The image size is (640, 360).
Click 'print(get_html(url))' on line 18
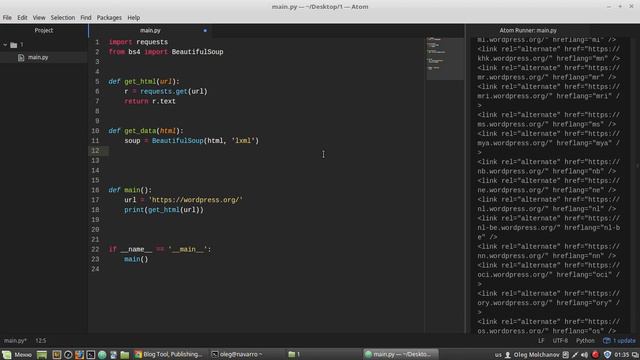(x=164, y=210)
